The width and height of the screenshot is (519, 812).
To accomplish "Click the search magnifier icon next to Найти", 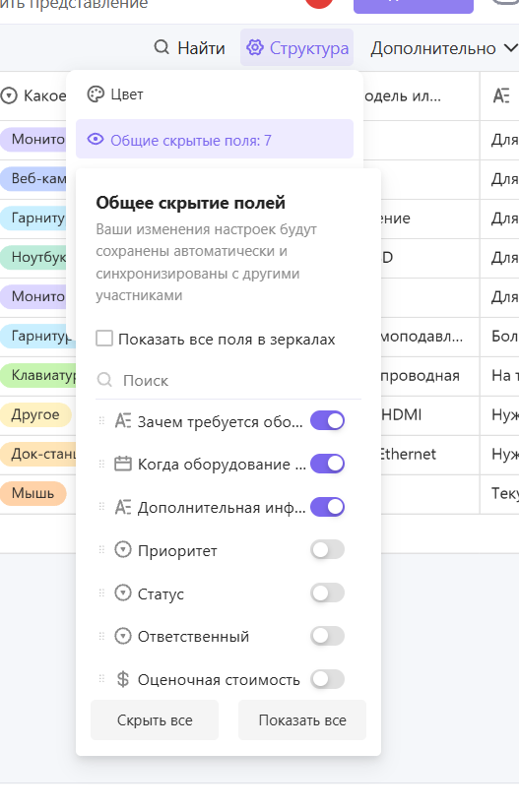I will point(162,47).
